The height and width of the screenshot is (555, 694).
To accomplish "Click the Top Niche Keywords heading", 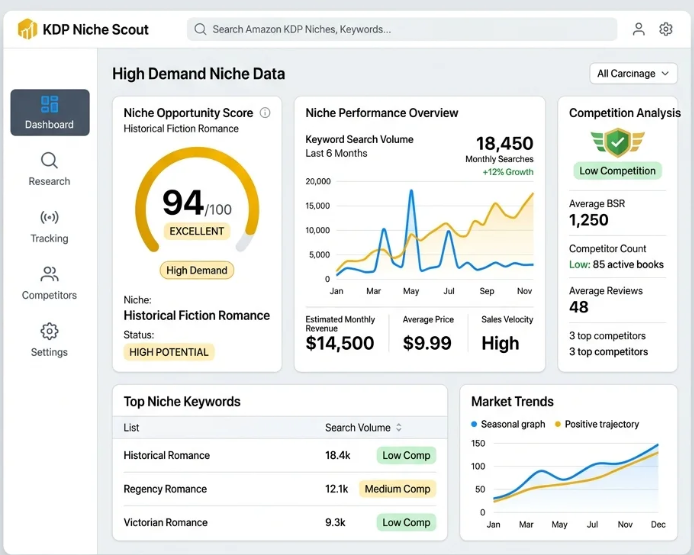I will 182,401.
